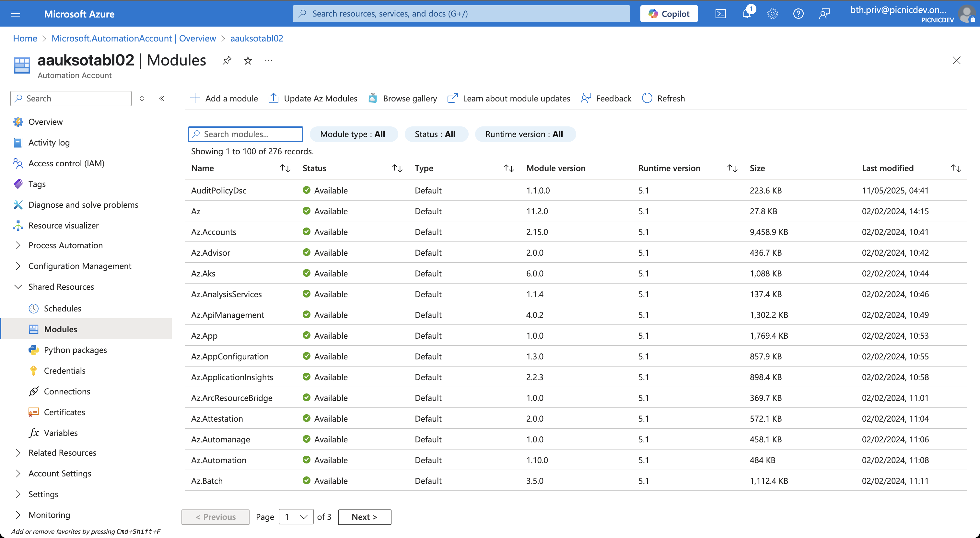Open portal settings gear
The width and height of the screenshot is (980, 538).
[x=772, y=14]
